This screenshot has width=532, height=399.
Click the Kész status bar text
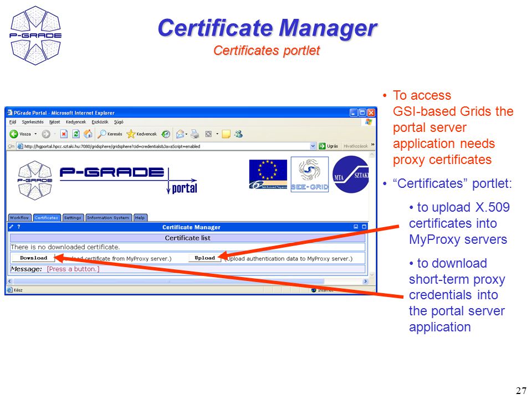18,290
